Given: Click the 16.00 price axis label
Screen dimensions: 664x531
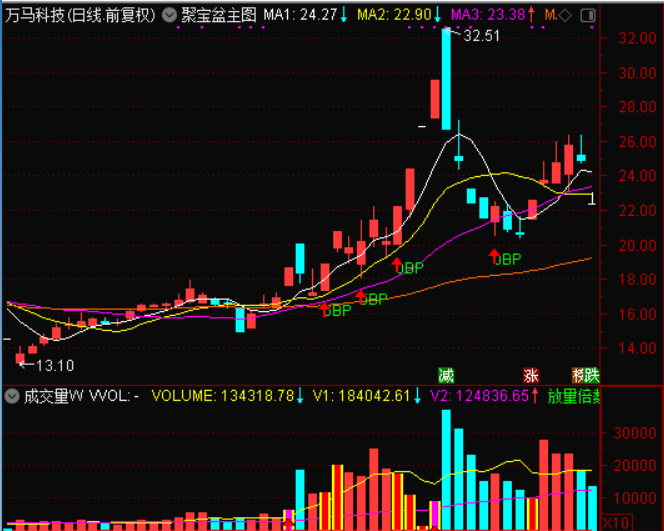Looking at the screenshot, I should click(637, 314).
